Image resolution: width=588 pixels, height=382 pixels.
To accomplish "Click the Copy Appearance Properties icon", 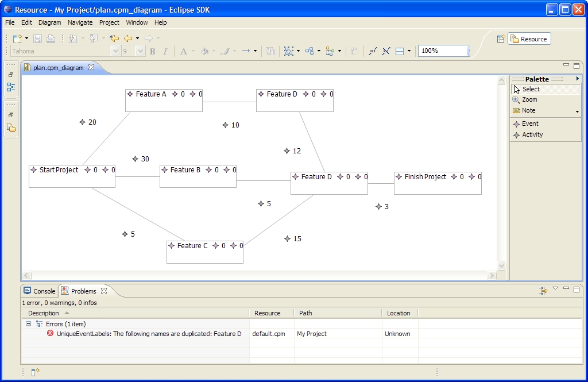I will (x=270, y=51).
